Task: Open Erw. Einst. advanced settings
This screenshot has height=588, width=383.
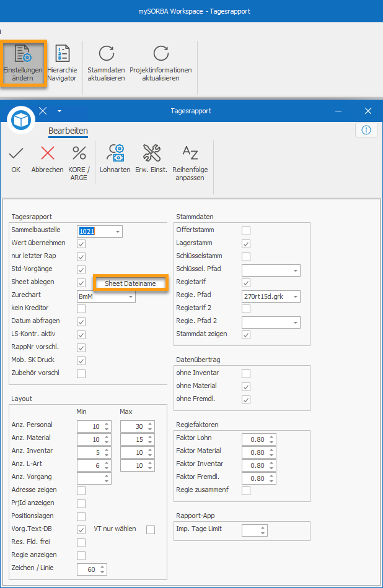Action: coord(151,159)
